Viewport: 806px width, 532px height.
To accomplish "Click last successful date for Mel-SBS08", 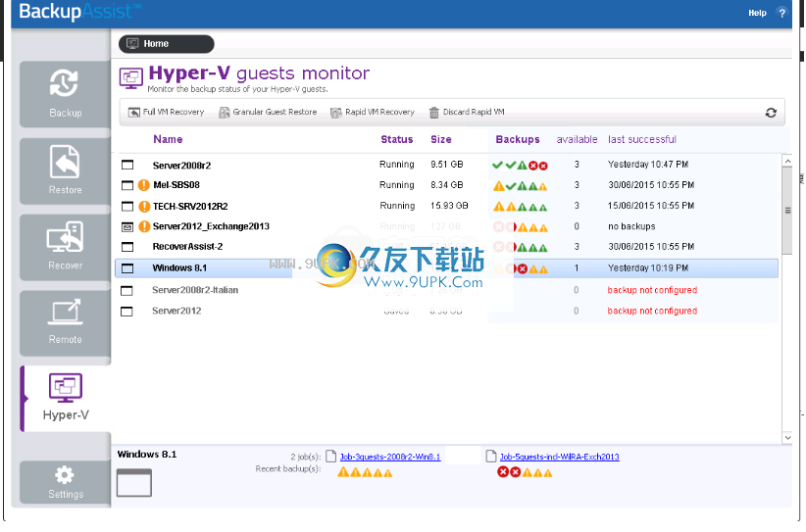I will pos(651,185).
